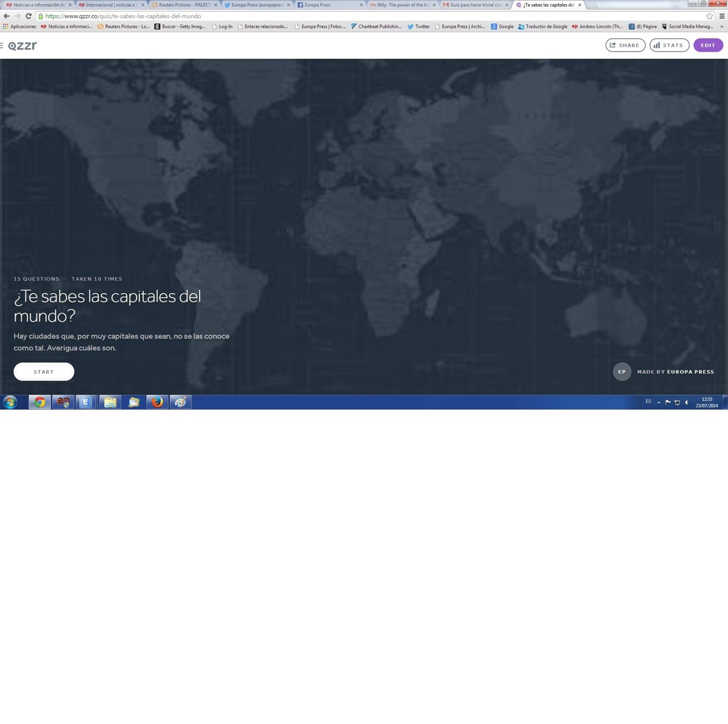Click the SHARE button
Screen dimensions: 728x724
625,46
